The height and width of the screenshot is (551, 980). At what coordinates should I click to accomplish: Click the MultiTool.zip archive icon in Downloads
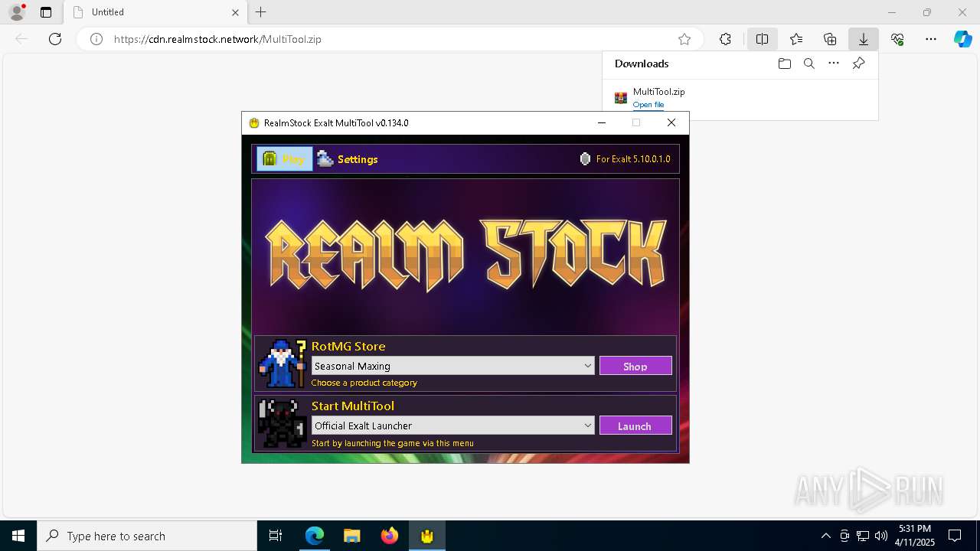(x=621, y=98)
